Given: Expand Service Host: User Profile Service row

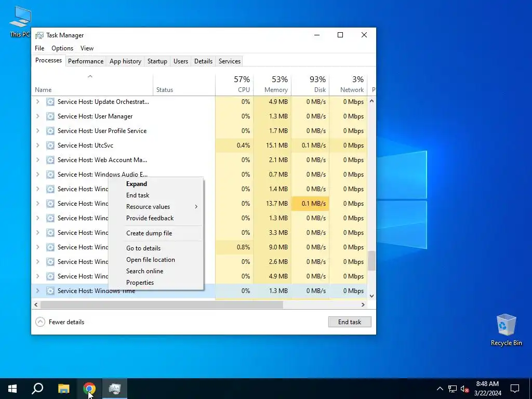Looking at the screenshot, I should click(x=37, y=131).
